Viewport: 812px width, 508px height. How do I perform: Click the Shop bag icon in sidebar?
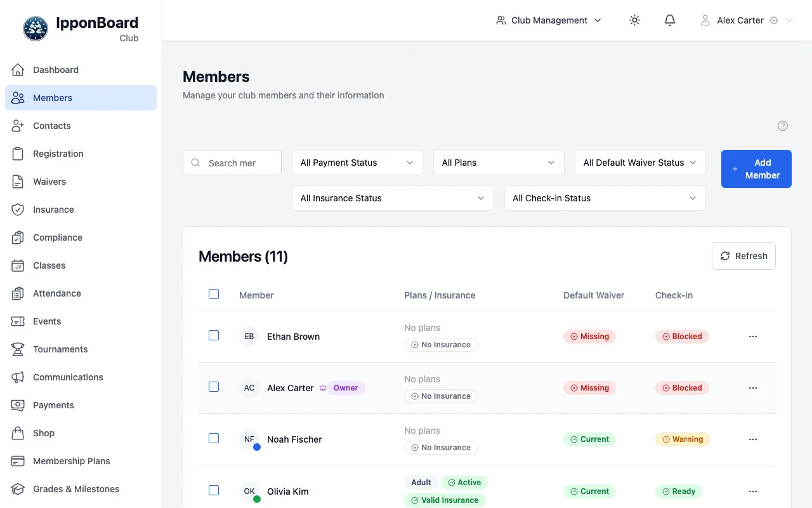coord(18,433)
